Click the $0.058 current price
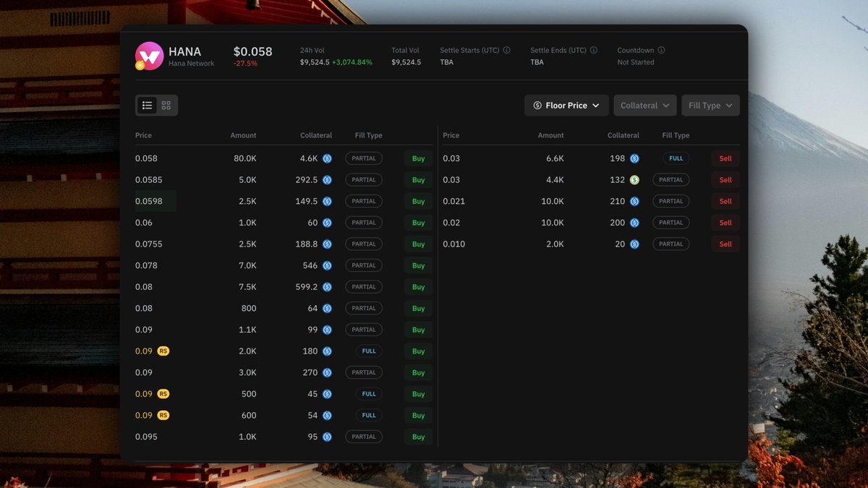This screenshot has width=868, height=488. pyautogui.click(x=252, y=51)
